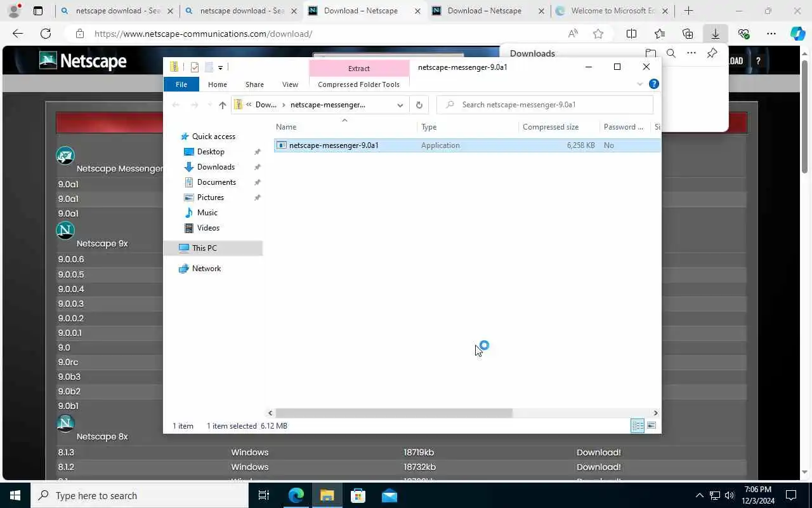
Task: Click Explorer horizontal scrollbar thumb
Action: coord(394,413)
